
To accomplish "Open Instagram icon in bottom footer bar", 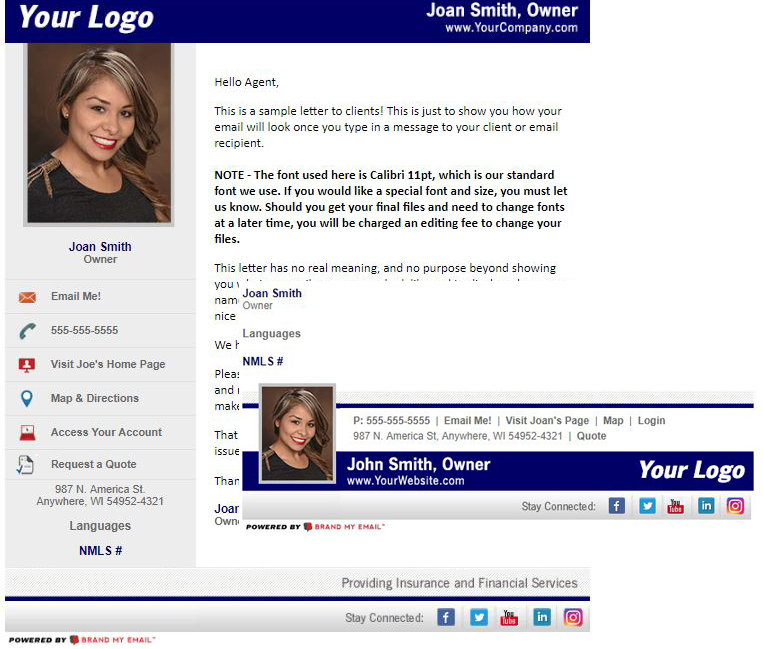I will 573,617.
